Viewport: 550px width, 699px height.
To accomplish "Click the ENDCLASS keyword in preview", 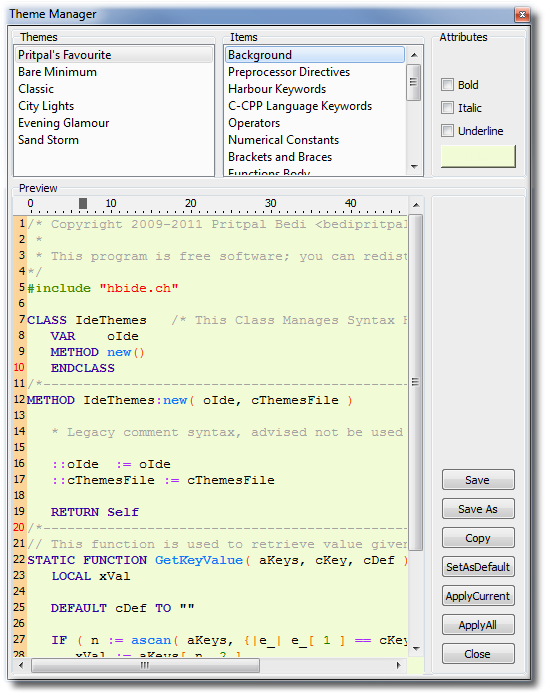I will click(x=83, y=368).
